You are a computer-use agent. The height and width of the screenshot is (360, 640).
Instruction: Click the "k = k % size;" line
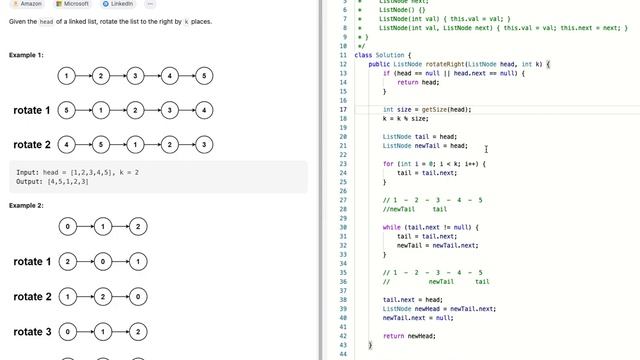[406, 118]
